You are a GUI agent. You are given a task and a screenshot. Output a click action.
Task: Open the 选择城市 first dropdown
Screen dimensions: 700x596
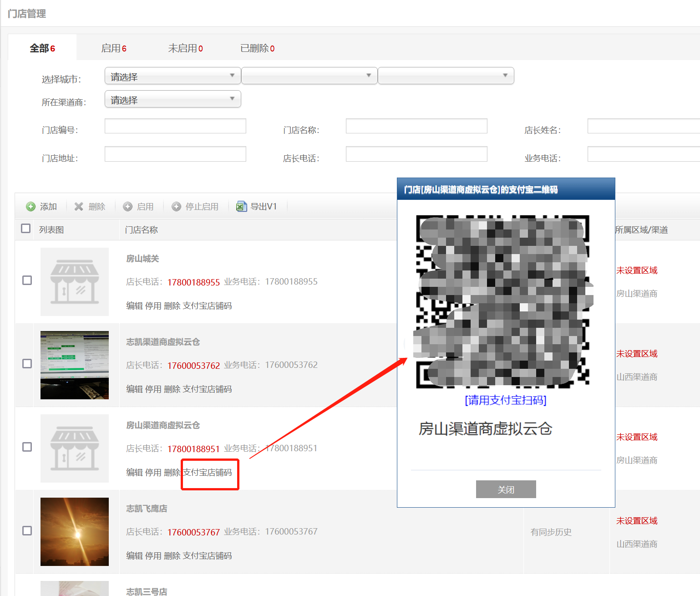[x=173, y=76]
